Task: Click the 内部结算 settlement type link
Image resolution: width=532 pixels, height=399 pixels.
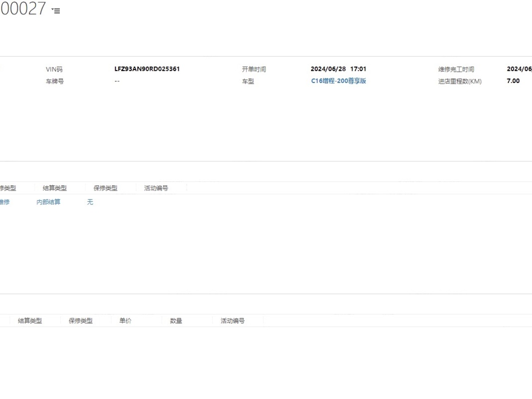Action: [48, 202]
